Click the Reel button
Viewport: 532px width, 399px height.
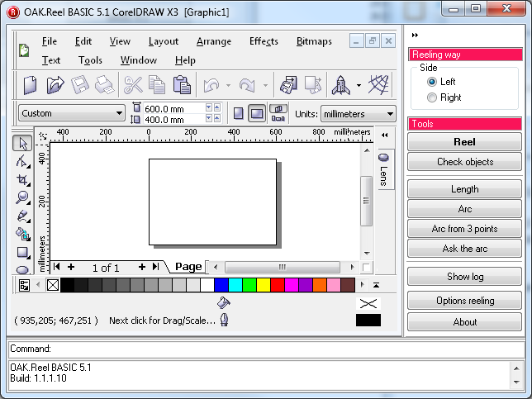click(464, 142)
